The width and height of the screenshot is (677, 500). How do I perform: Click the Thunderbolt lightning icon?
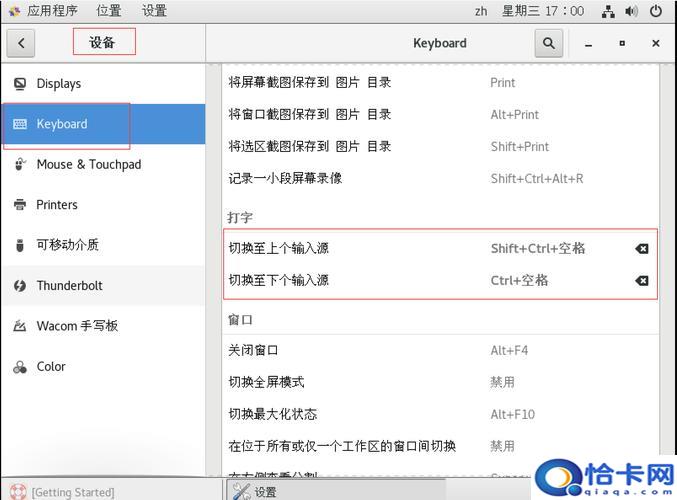(20, 286)
